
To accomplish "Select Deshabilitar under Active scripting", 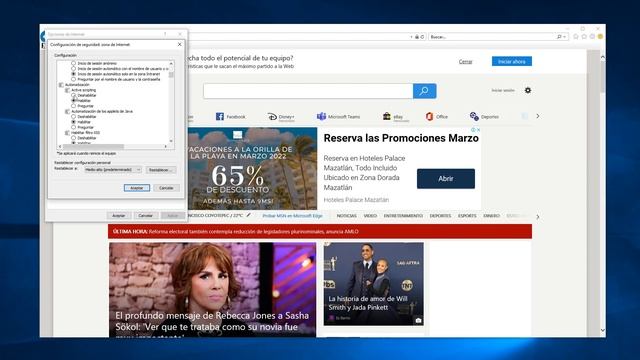I will tap(73, 95).
